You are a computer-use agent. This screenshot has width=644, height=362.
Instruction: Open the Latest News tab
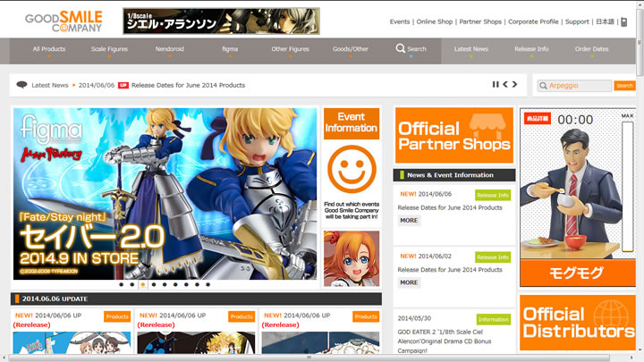tap(471, 50)
